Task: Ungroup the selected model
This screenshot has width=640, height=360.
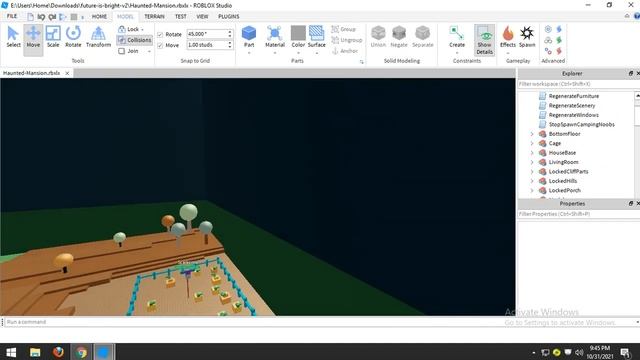Action: click(347, 40)
